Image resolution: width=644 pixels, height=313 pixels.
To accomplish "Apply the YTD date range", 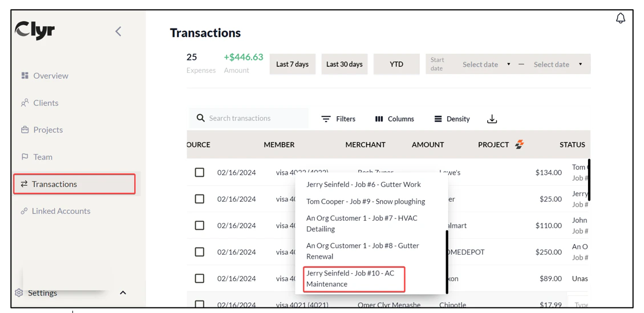I will (x=396, y=64).
